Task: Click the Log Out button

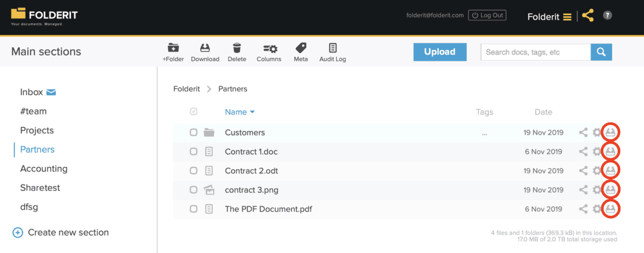Action: pyautogui.click(x=487, y=15)
